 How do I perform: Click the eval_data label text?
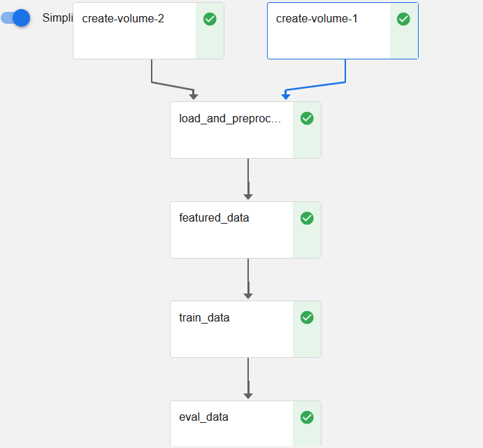(203, 417)
